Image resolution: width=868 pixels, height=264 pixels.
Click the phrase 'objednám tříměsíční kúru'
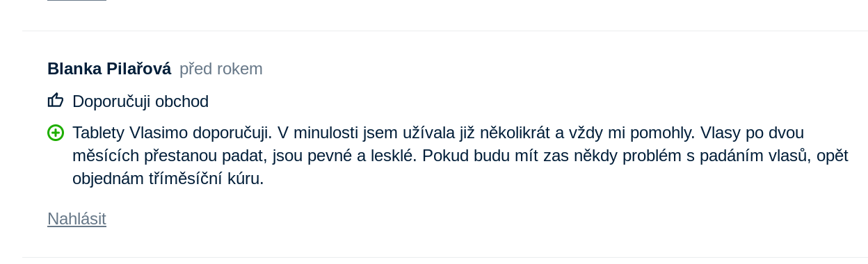pos(168,179)
